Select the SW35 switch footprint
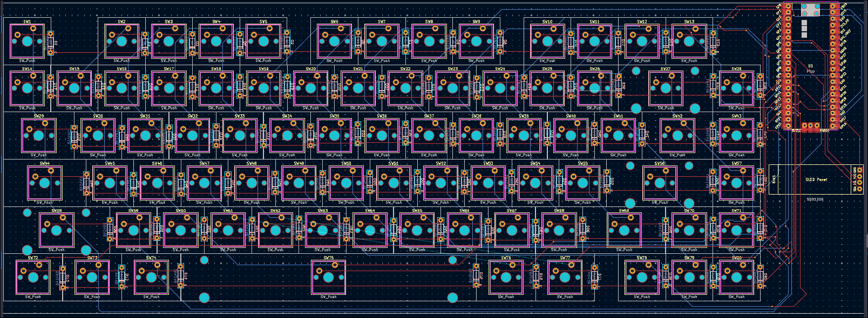Screen dimensions: 868x318 tap(334, 136)
